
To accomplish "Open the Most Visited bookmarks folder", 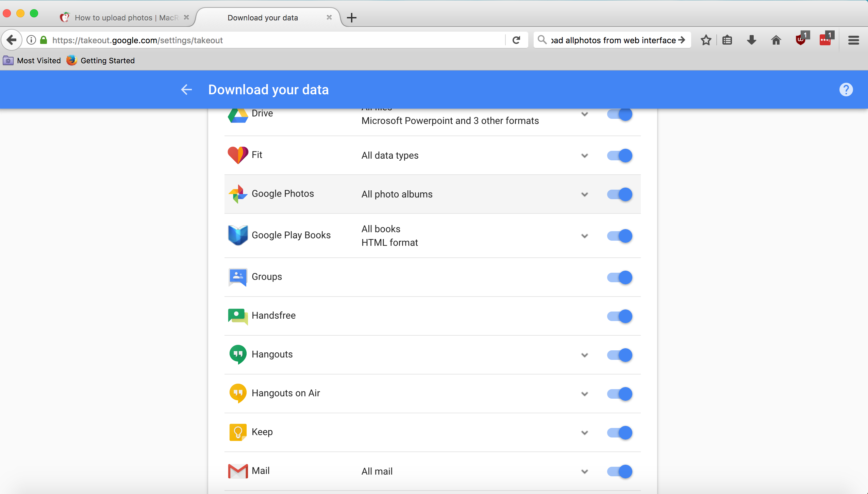I will [32, 61].
